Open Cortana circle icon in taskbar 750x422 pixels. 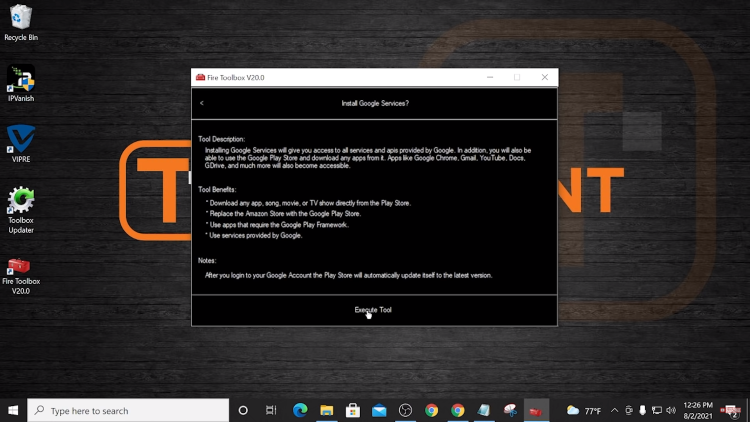click(x=243, y=410)
